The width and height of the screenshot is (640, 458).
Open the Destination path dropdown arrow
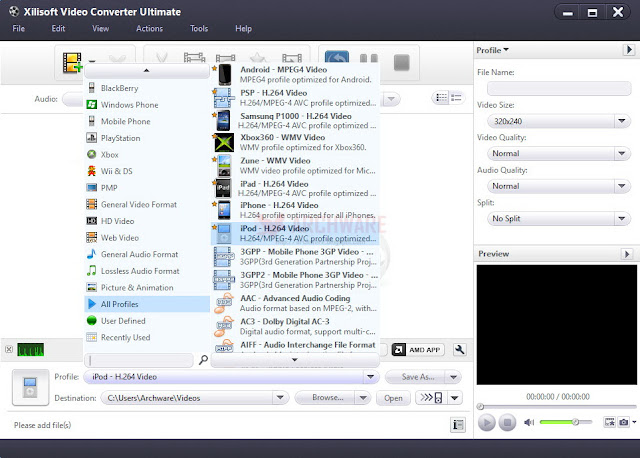click(280, 397)
